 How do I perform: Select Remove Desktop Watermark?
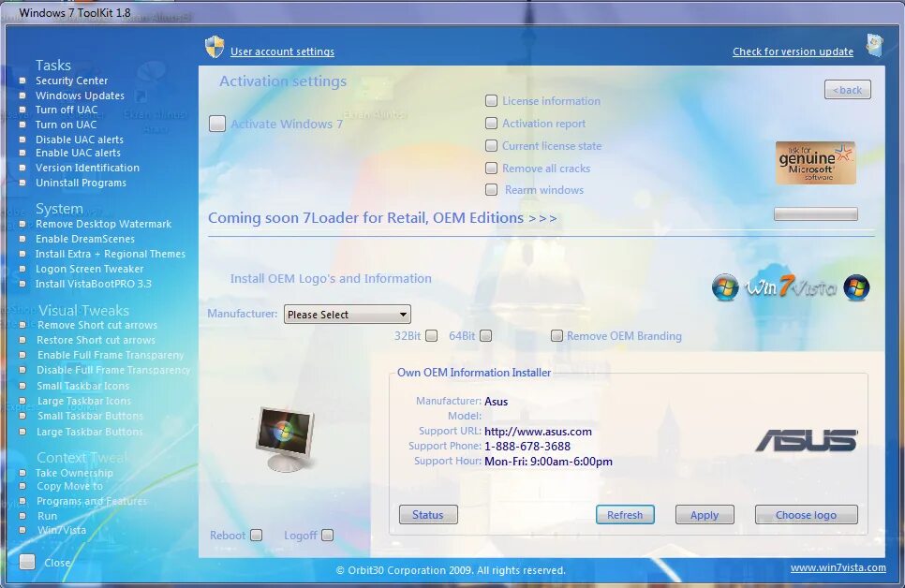point(103,224)
